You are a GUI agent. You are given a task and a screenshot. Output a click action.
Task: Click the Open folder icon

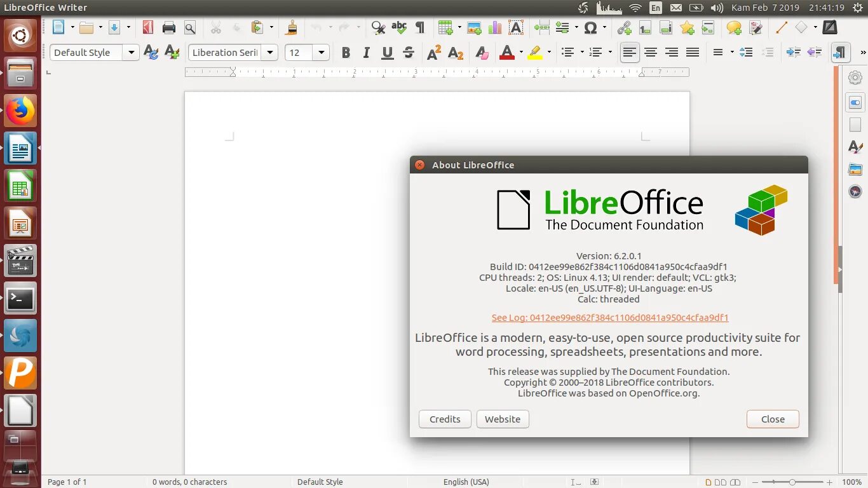(x=86, y=27)
